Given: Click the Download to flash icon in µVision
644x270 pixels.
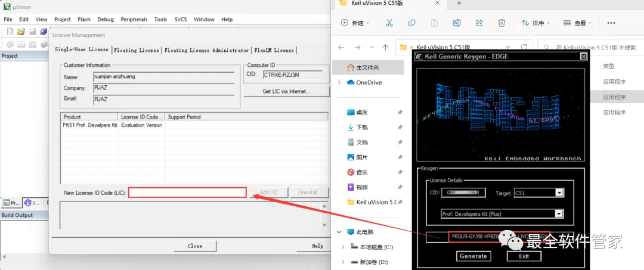Looking at the screenshot, I should click(x=44, y=44).
